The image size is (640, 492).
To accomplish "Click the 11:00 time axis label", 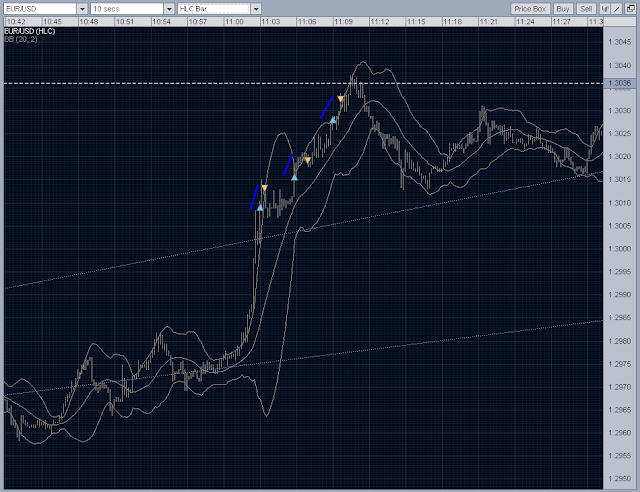I will tap(234, 22).
